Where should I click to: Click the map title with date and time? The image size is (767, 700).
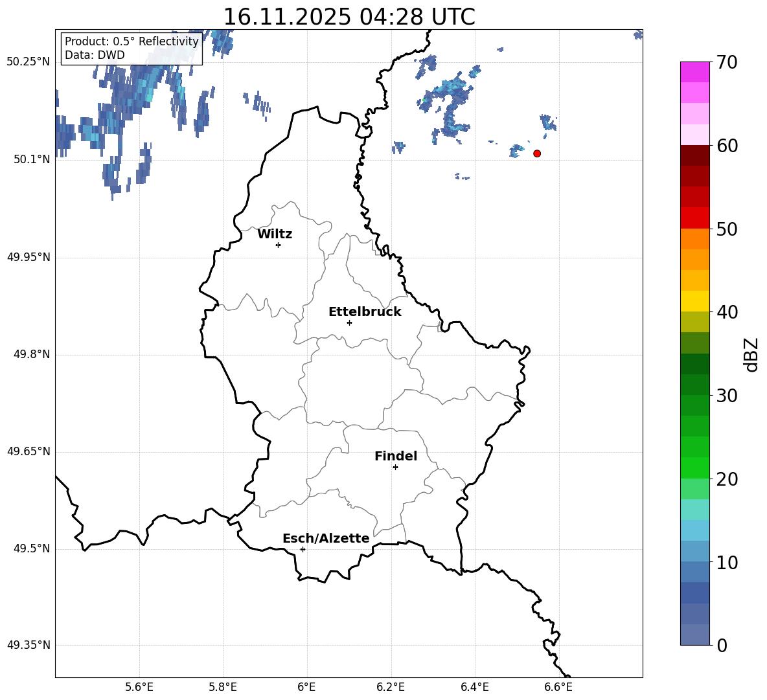pos(349,17)
